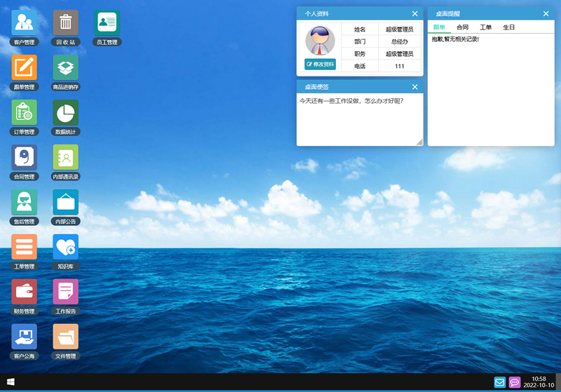
Task: Click inside the 桌面便签 note text area
Action: [359, 119]
